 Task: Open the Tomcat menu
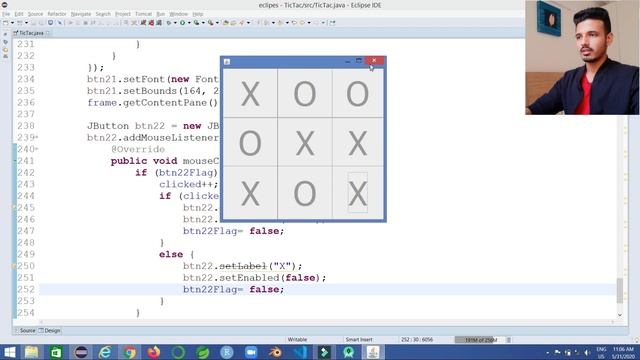(x=143, y=14)
